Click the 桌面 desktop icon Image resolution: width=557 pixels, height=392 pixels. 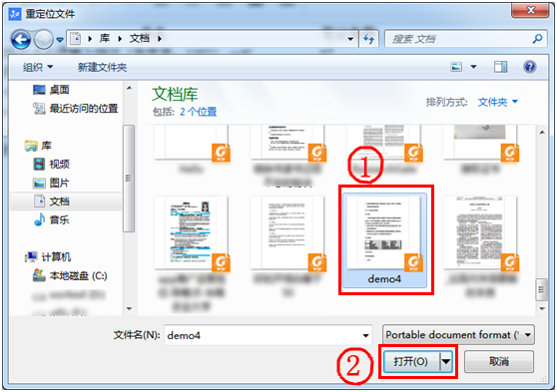pyautogui.click(x=39, y=90)
